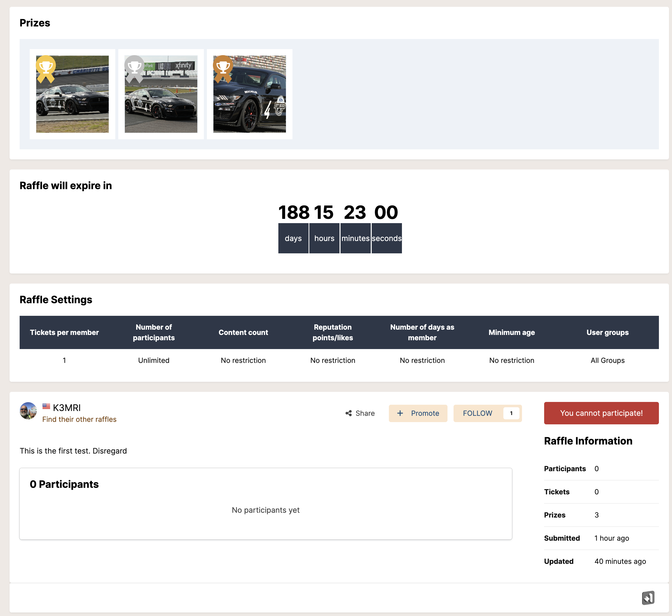Open the K3MRI username link
672x616 pixels.
tap(67, 407)
